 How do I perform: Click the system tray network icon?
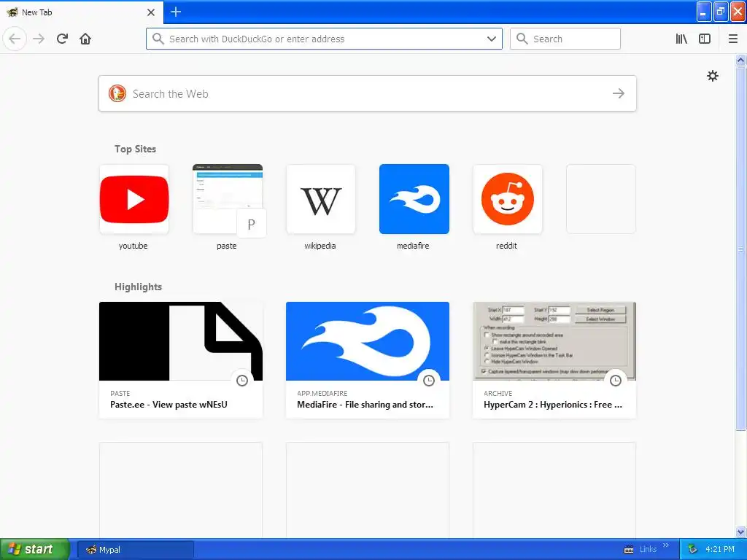pos(692,549)
